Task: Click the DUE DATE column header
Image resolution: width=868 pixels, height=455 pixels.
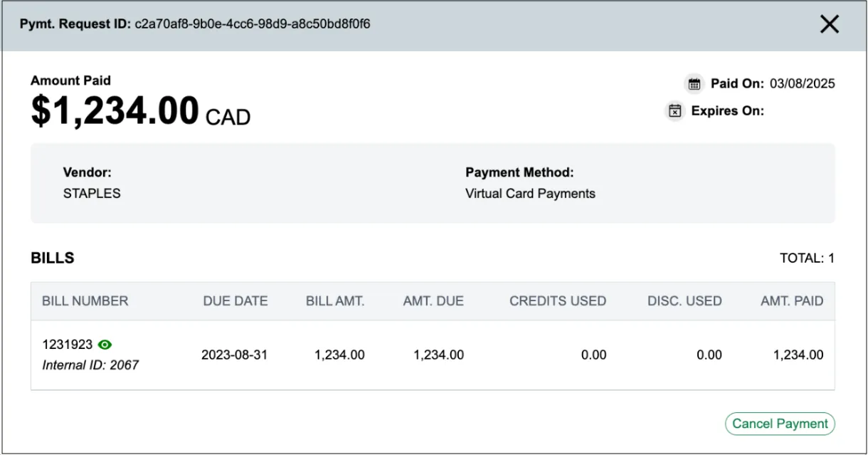Action: pyautogui.click(x=235, y=301)
